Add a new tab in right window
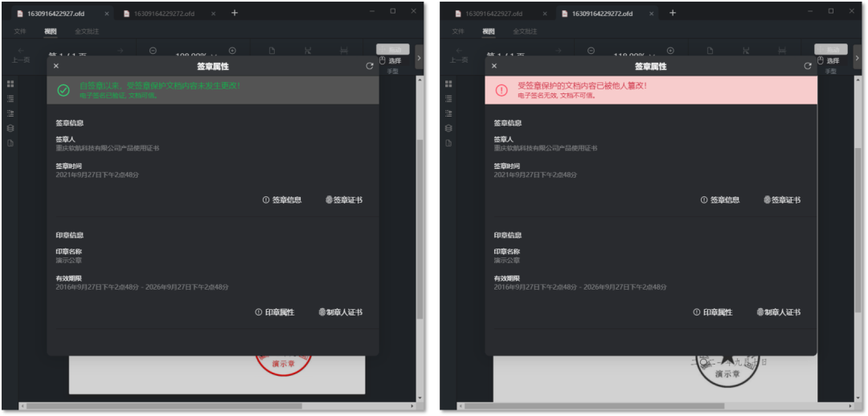Screen dimensions: 868x416 (673, 13)
